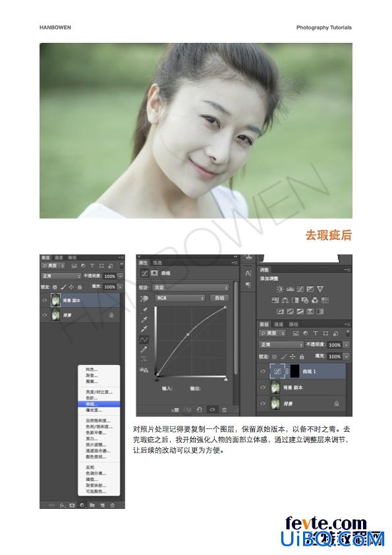Switch to the 信息 tab
This screenshot has width=392, height=555.
(157, 262)
